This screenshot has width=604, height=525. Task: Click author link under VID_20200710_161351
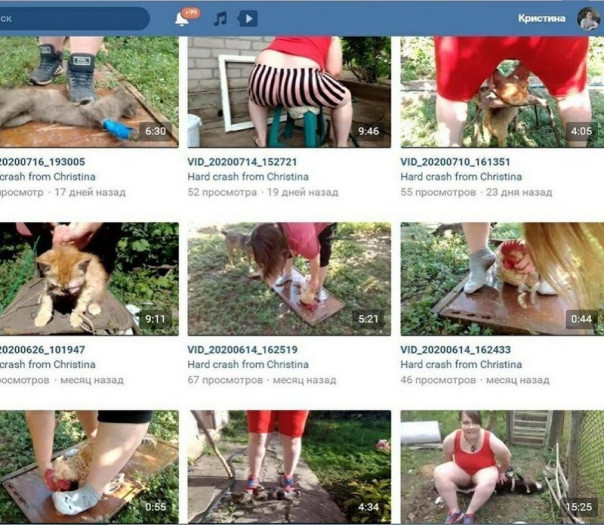(461, 177)
